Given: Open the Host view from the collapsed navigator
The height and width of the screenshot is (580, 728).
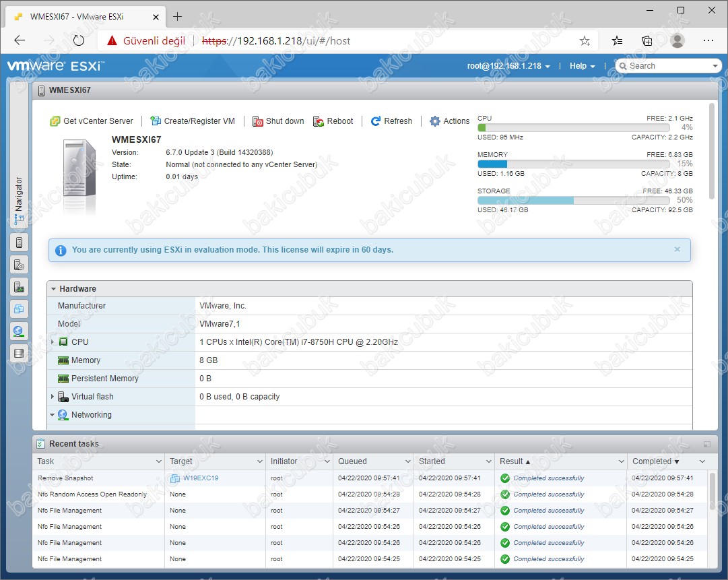Looking at the screenshot, I should coord(19,243).
